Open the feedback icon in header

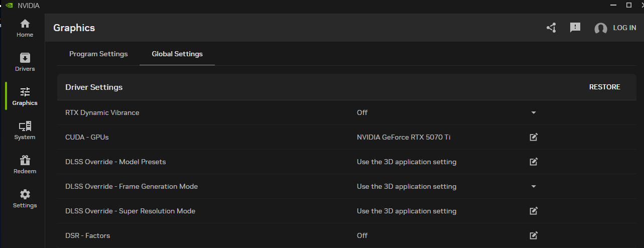click(x=575, y=28)
